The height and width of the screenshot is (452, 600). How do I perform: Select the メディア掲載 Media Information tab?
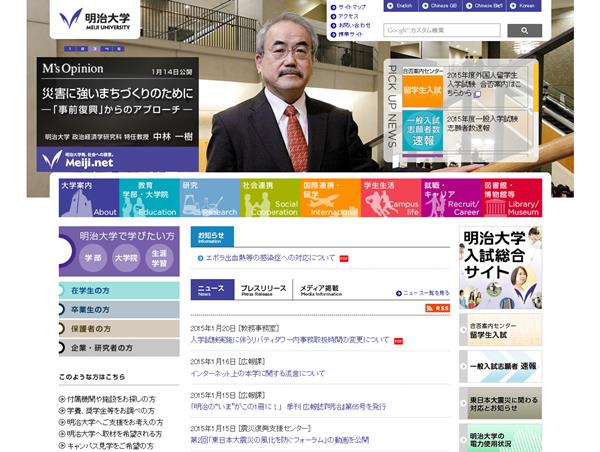pyautogui.click(x=320, y=290)
